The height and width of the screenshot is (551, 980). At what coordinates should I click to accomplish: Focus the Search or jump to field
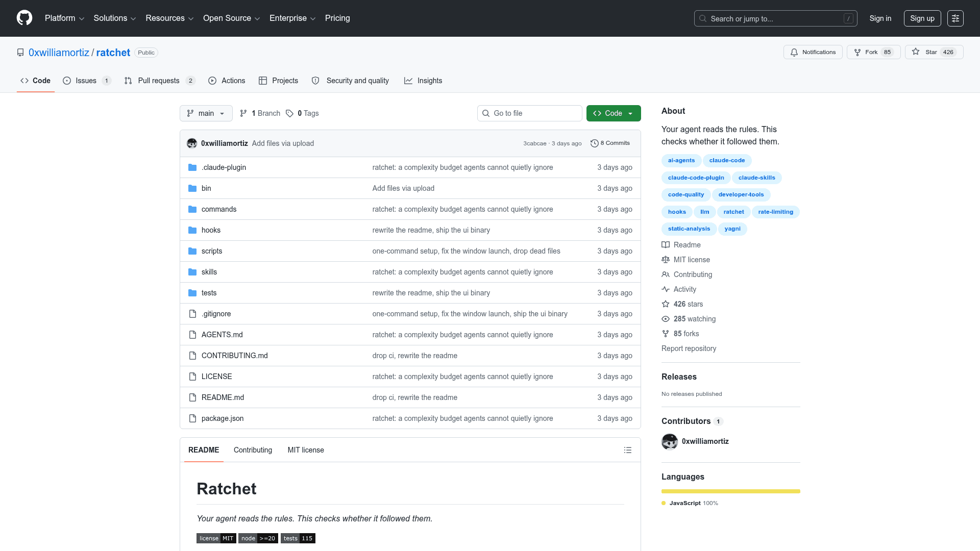pos(775,18)
